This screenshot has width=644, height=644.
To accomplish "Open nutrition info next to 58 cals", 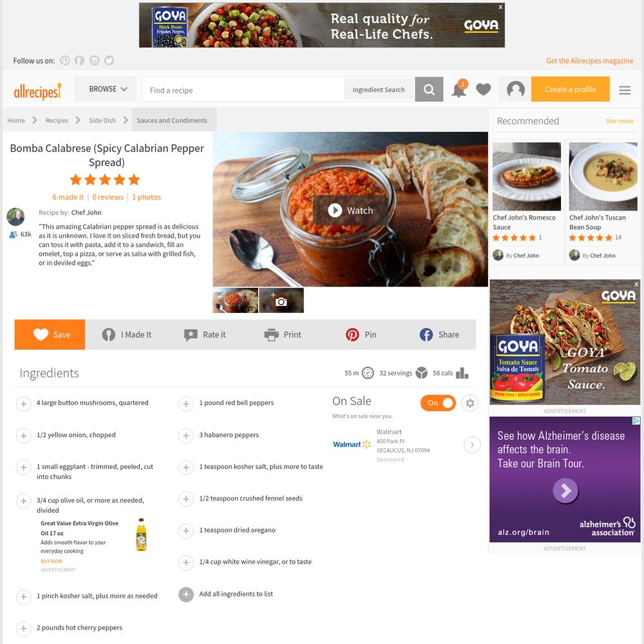I will point(462,373).
